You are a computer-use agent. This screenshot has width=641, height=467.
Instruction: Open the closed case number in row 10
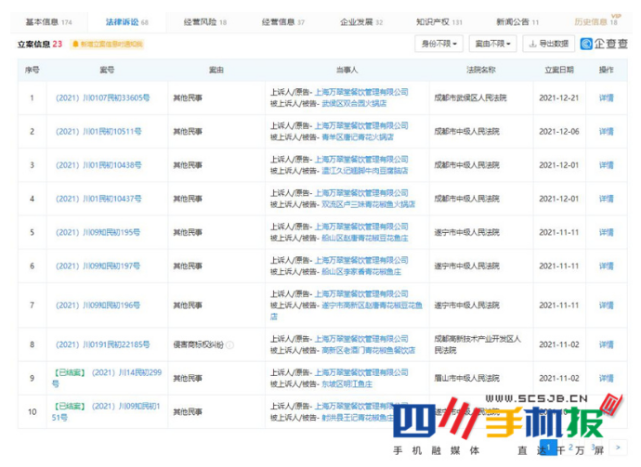(106, 412)
